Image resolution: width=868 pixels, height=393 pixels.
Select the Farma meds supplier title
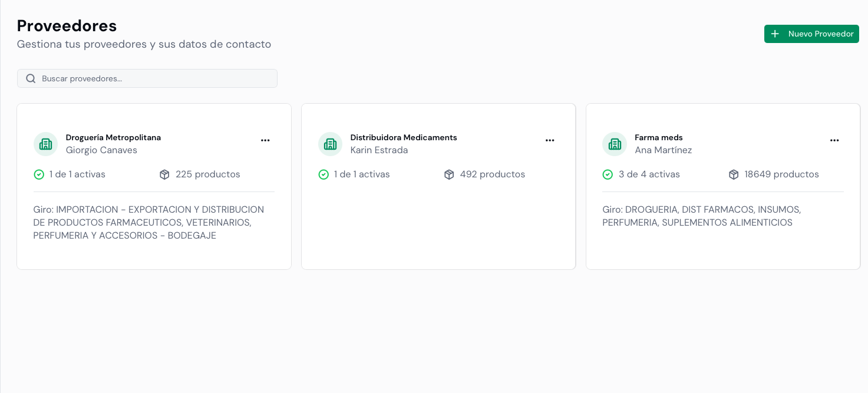[658, 137]
